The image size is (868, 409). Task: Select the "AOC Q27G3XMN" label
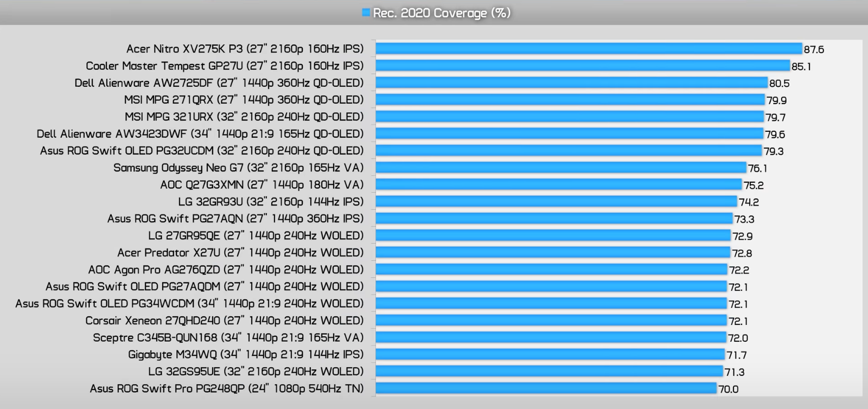[261, 185]
